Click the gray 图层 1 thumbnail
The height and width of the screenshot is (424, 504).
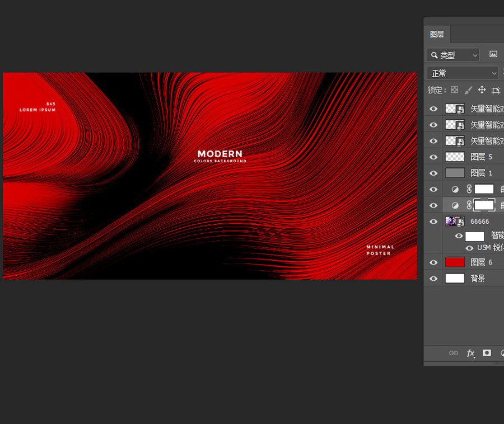[455, 173]
